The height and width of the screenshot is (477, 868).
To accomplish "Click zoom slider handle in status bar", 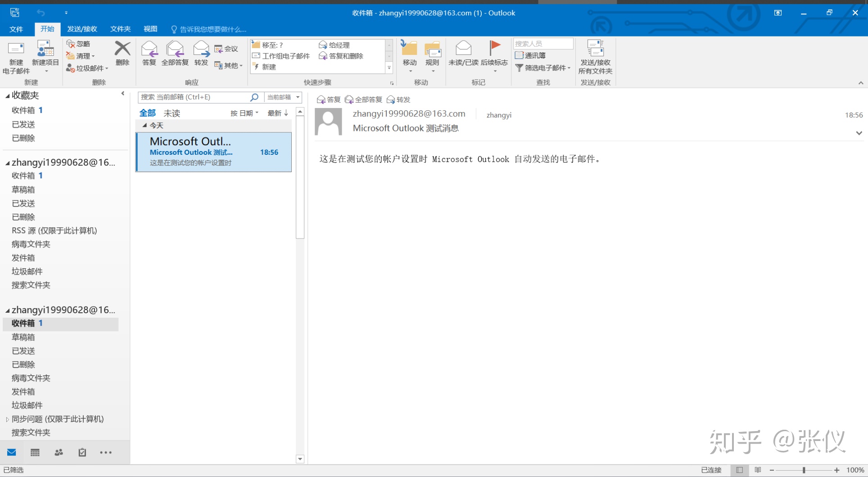I will coord(804,470).
